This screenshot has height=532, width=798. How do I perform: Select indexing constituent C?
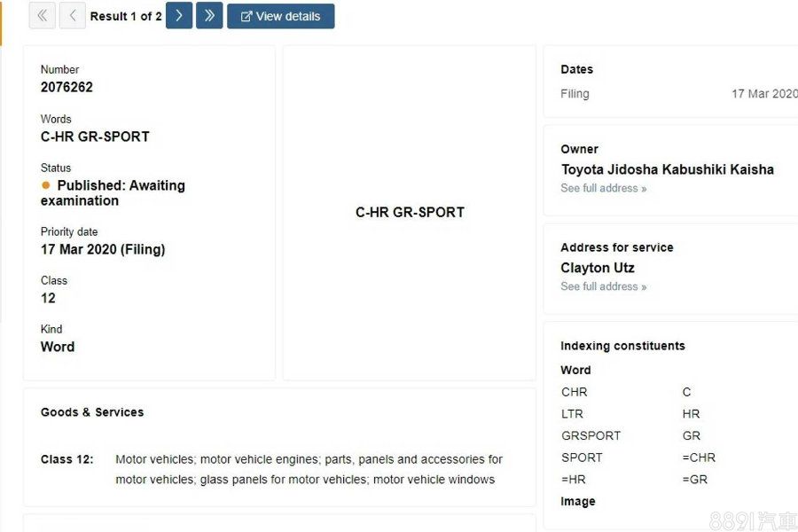click(686, 392)
